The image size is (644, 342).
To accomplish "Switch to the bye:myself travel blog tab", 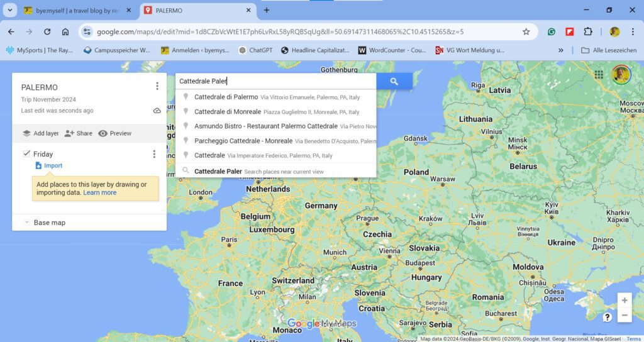I will (77, 10).
